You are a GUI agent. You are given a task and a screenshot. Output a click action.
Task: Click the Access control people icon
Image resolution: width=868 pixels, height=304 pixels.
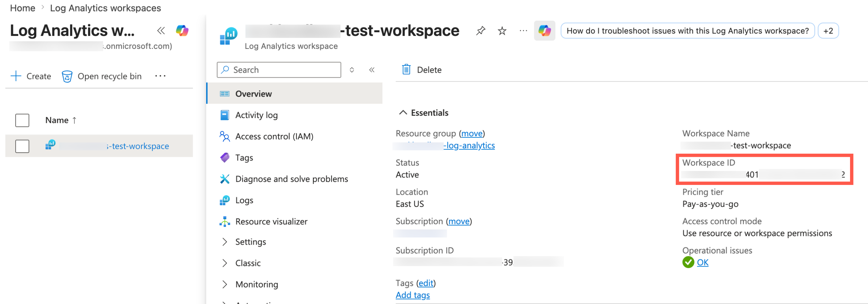pos(224,136)
